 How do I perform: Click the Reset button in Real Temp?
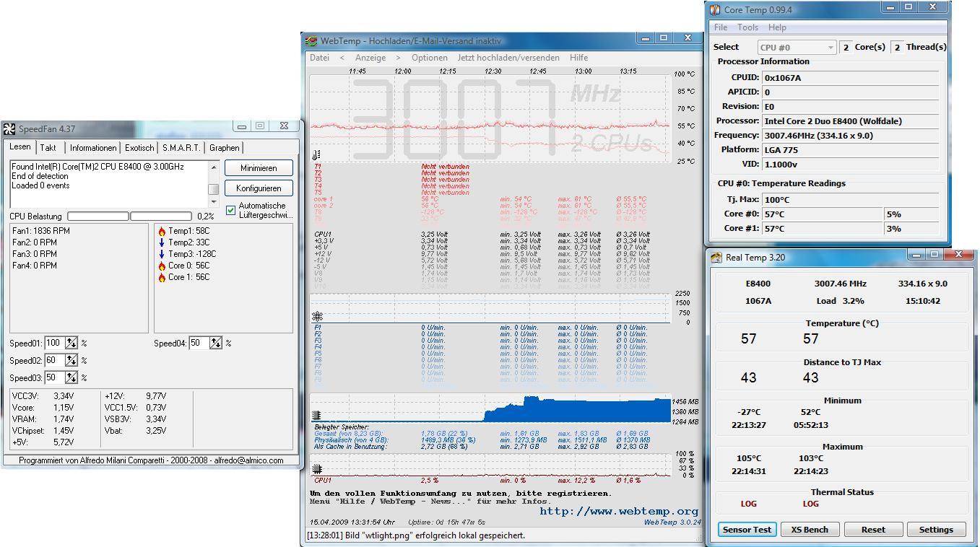pos(872,530)
